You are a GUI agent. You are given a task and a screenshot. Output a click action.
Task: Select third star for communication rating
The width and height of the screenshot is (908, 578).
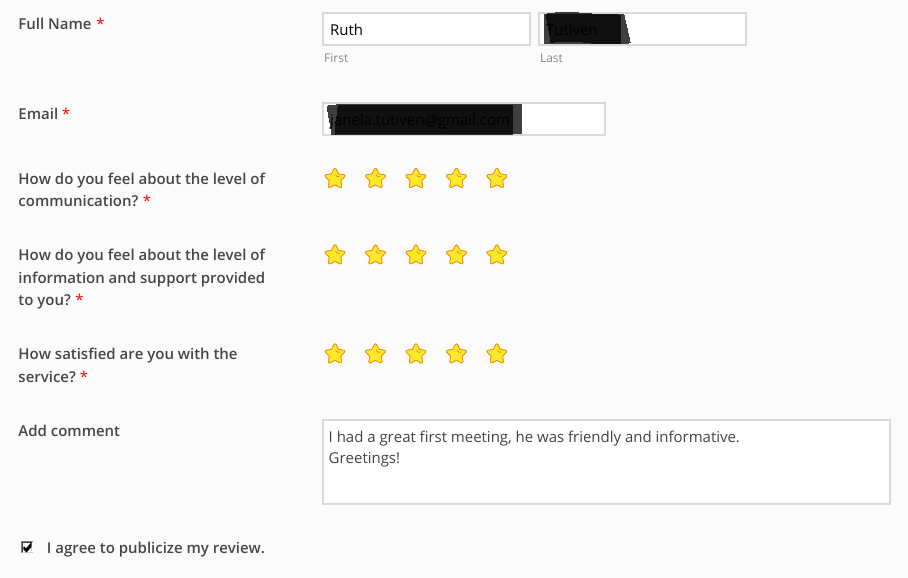(416, 178)
